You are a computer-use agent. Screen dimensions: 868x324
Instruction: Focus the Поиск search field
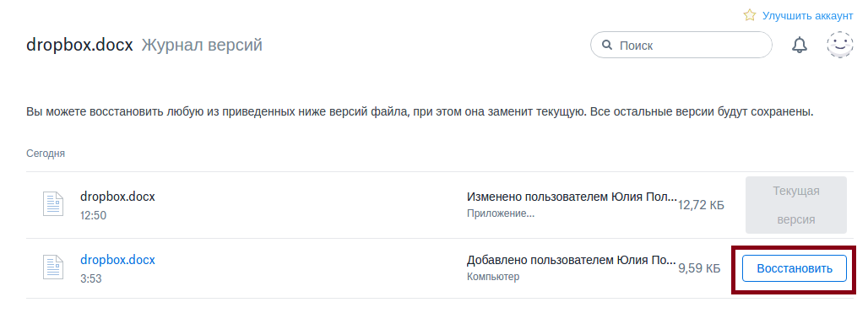[681, 45]
